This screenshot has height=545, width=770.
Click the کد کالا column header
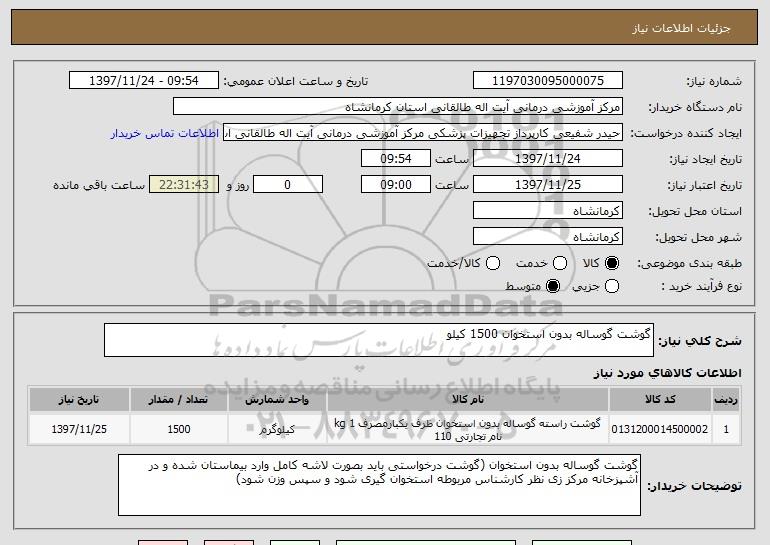click(660, 400)
